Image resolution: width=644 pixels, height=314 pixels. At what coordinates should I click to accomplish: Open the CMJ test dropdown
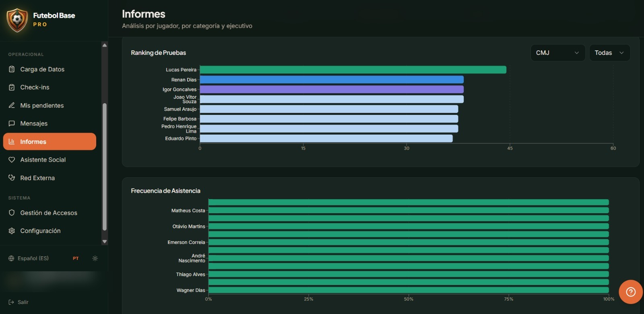558,53
